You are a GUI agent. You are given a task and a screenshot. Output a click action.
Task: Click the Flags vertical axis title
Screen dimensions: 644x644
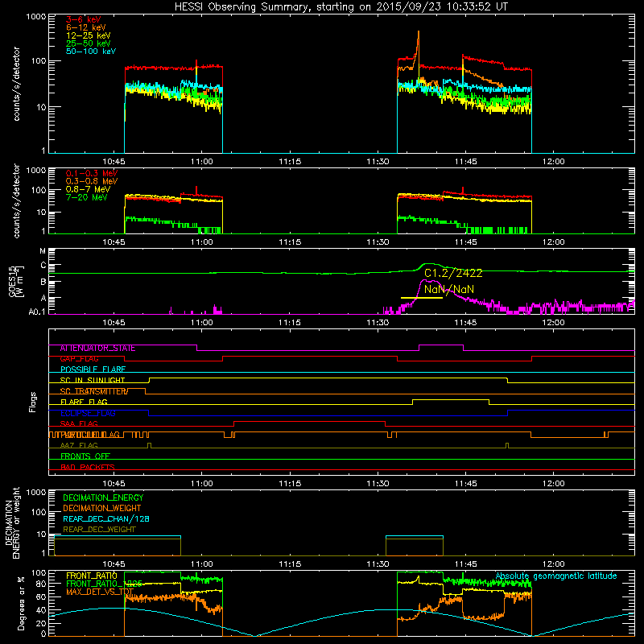[33, 402]
